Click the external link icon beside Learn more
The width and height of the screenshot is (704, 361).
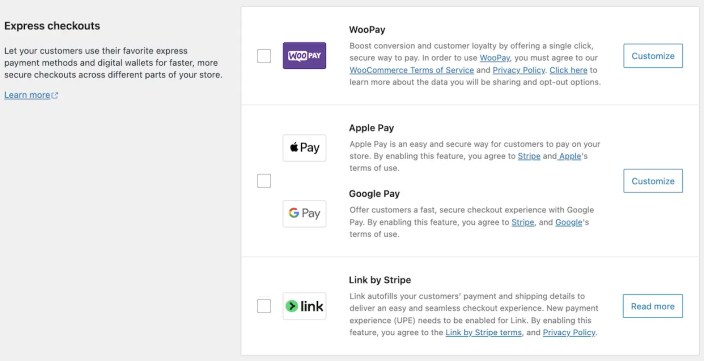[55, 95]
